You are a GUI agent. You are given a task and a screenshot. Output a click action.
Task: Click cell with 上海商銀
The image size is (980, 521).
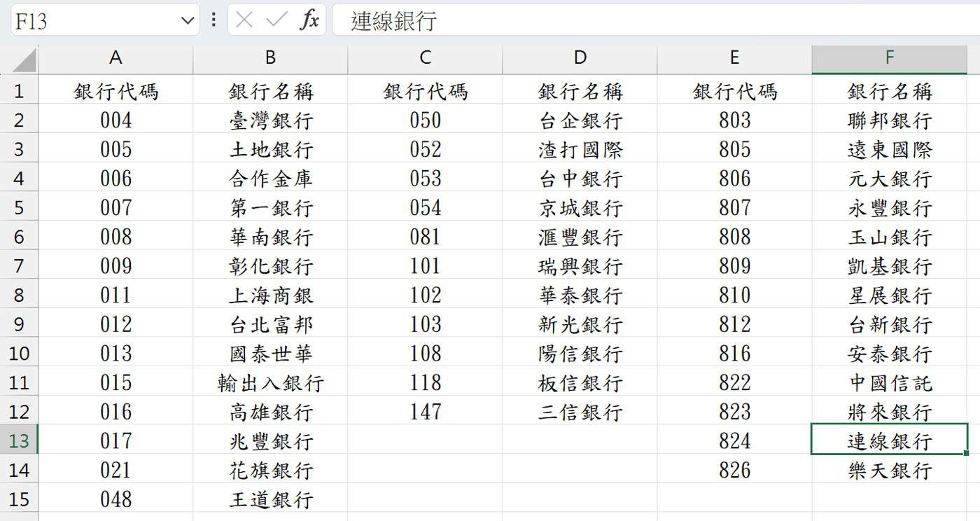270,295
